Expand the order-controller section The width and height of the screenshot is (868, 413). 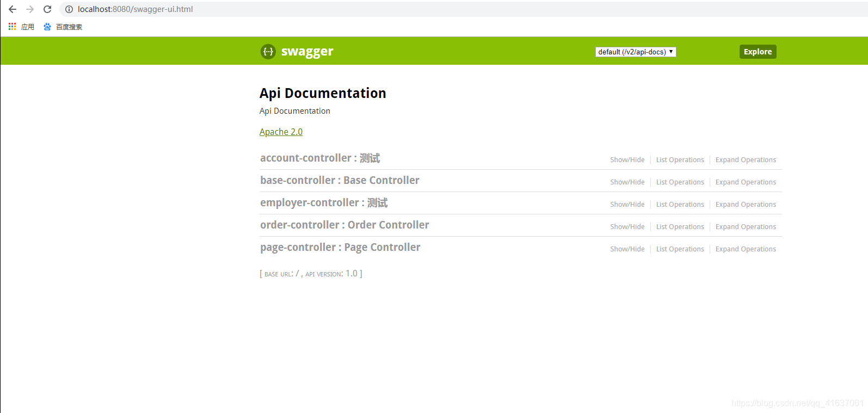point(344,225)
